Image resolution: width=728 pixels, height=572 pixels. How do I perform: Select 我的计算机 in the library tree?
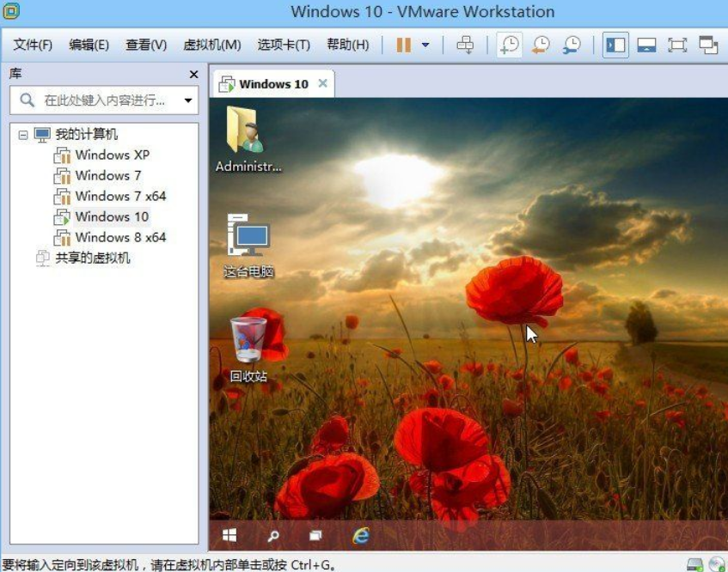(86, 135)
